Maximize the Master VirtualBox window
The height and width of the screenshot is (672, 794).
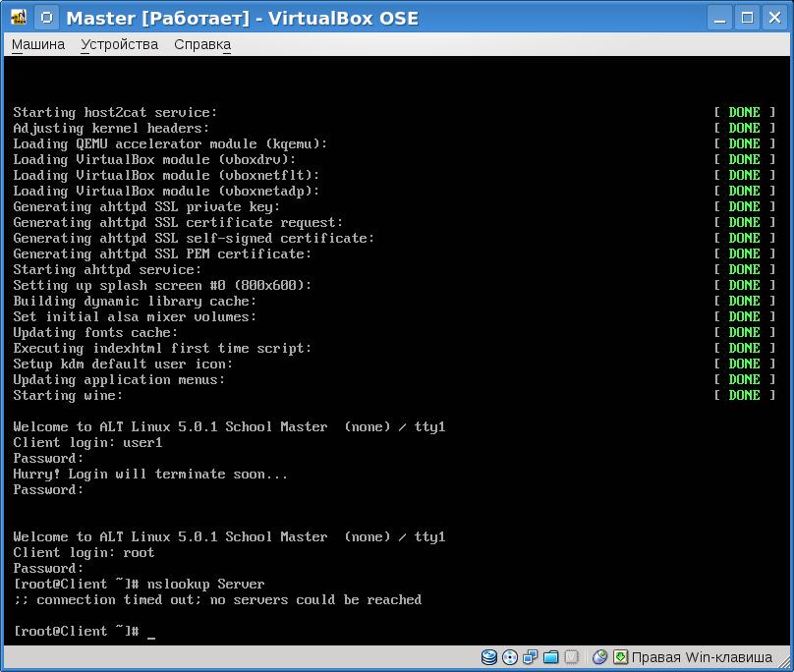pos(748,18)
